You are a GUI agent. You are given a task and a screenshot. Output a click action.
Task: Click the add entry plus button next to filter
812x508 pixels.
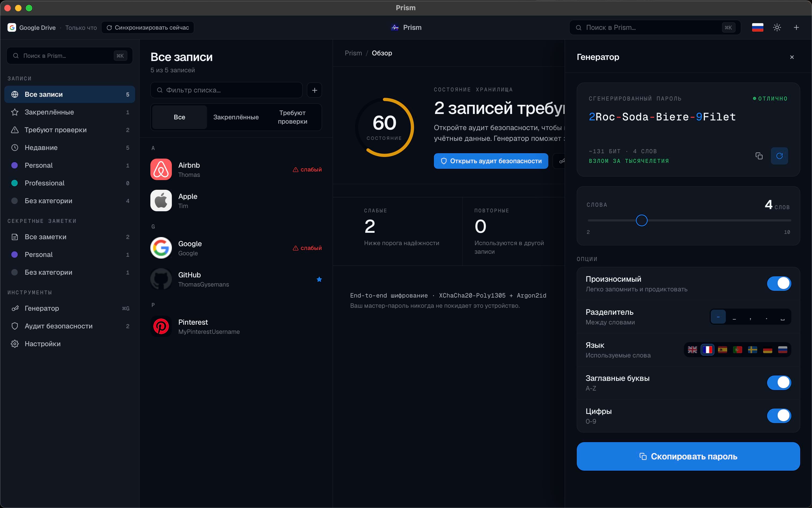coord(314,90)
